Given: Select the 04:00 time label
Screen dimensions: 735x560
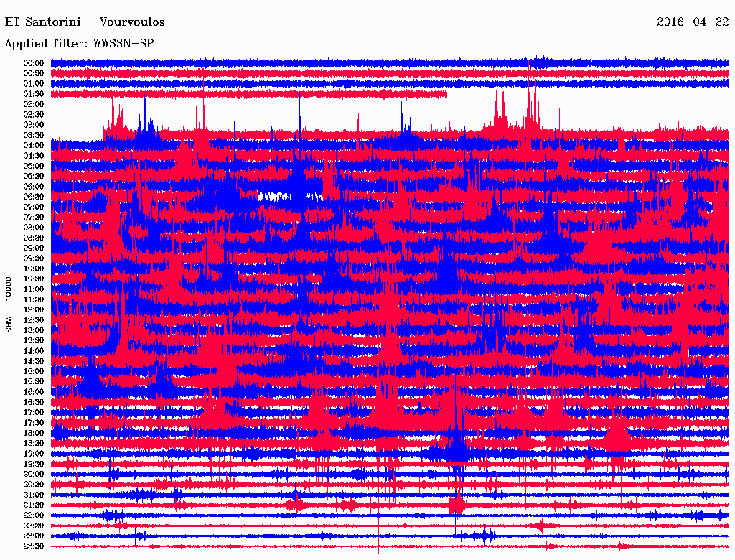Looking at the screenshot, I should pyautogui.click(x=34, y=146).
